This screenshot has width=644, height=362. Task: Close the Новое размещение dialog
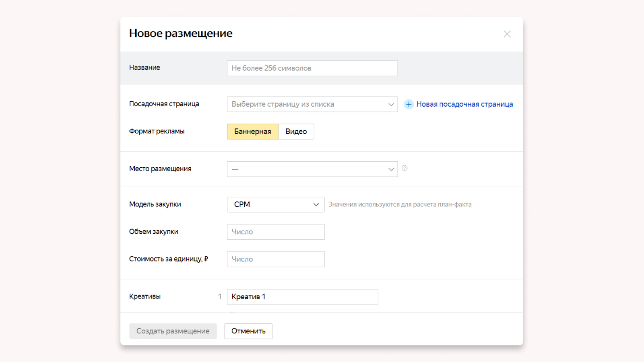coord(507,34)
